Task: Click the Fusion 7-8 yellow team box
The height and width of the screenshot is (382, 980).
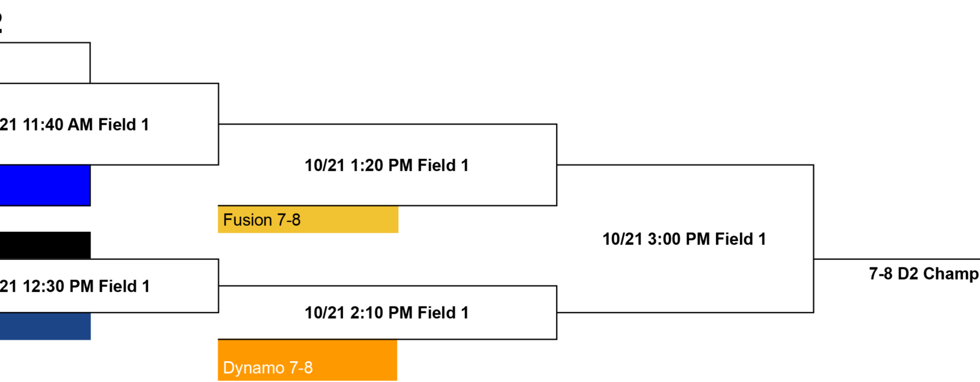Action: tap(308, 220)
